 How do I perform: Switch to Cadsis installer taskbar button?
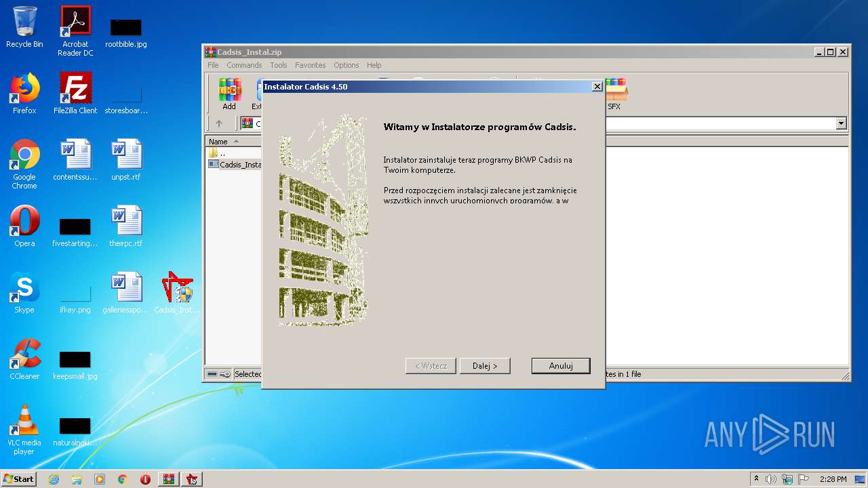(192, 479)
